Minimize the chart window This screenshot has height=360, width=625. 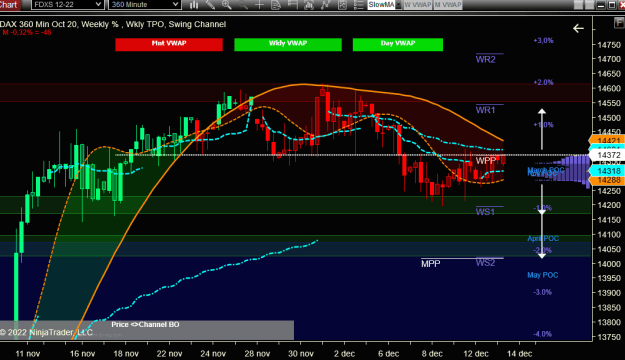tap(601, 5)
